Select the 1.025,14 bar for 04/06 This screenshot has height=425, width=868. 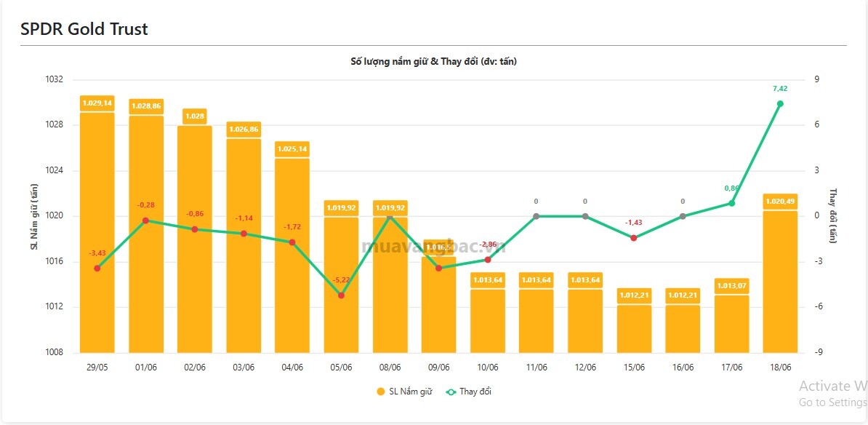pyautogui.click(x=292, y=255)
